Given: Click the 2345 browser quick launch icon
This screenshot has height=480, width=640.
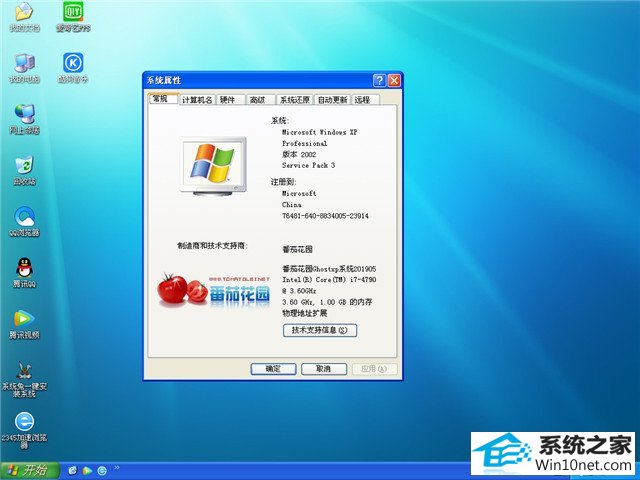Looking at the screenshot, I should (102, 471).
